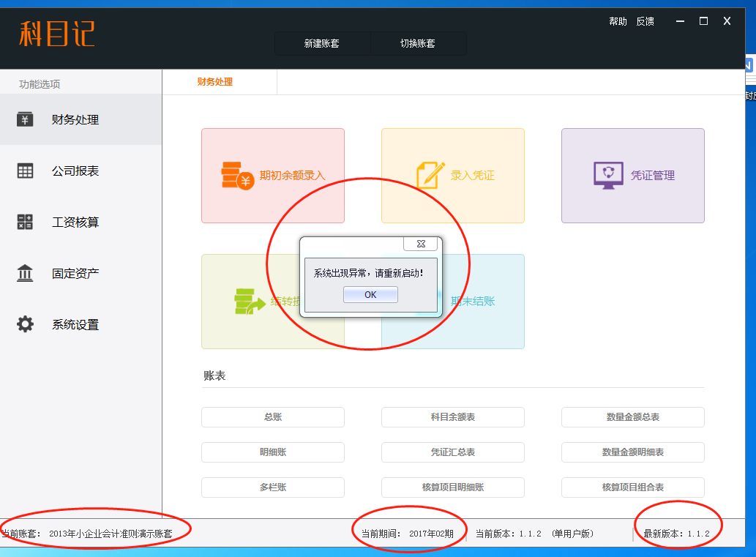The image size is (756, 557).
Task: Open the 总账 ledger report
Action: [x=273, y=417]
